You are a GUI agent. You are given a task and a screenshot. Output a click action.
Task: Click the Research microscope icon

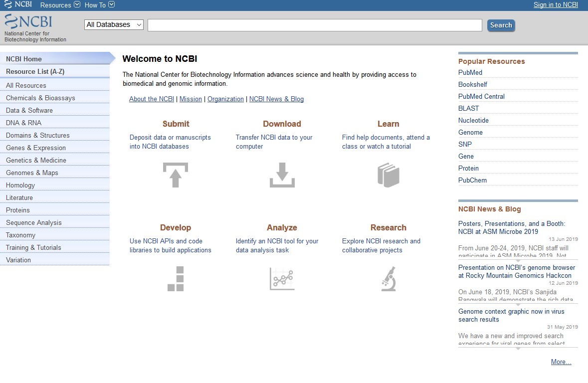click(x=389, y=279)
